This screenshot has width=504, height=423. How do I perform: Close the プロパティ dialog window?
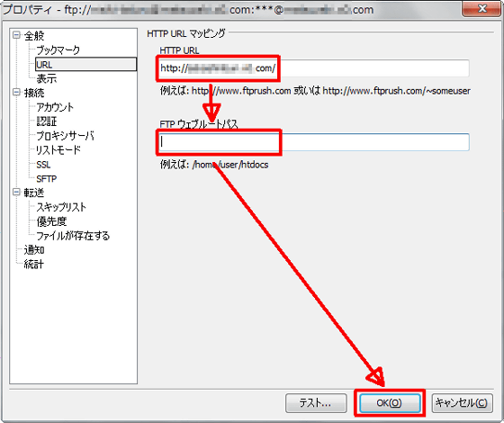(x=481, y=8)
